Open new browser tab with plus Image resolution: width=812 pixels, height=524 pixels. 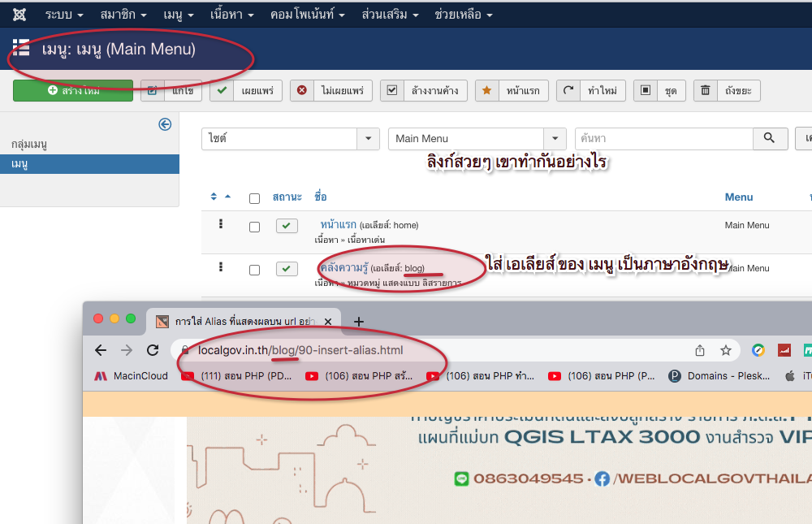click(359, 321)
